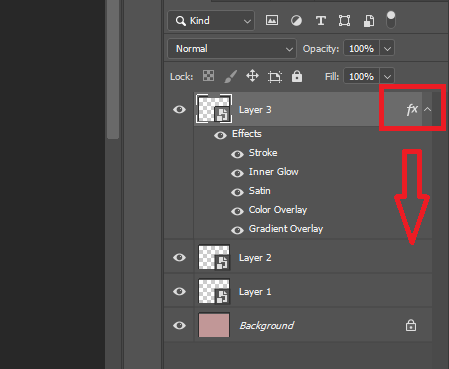This screenshot has height=369, width=449.
Task: Filter for adjustment layers icon
Action: [296, 21]
